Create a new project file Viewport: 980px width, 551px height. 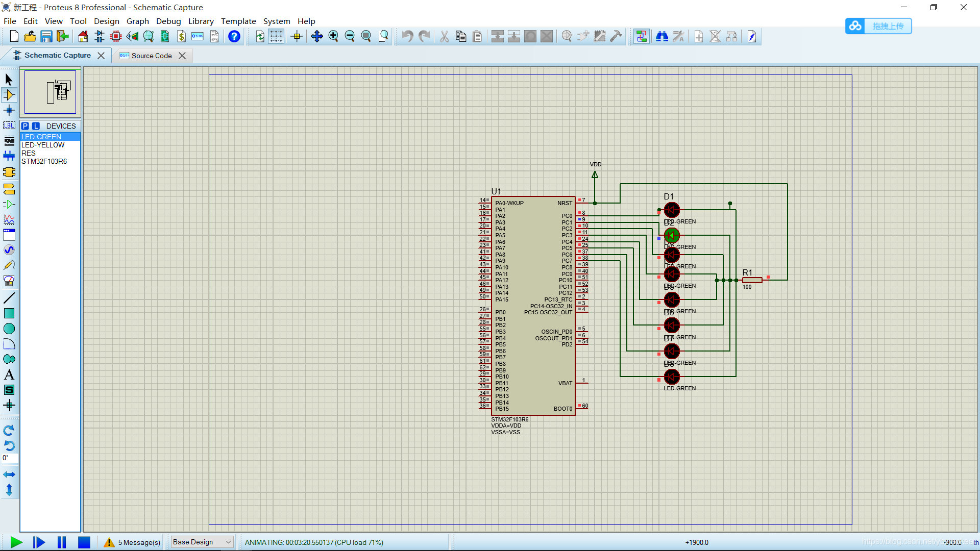pyautogui.click(x=14, y=36)
